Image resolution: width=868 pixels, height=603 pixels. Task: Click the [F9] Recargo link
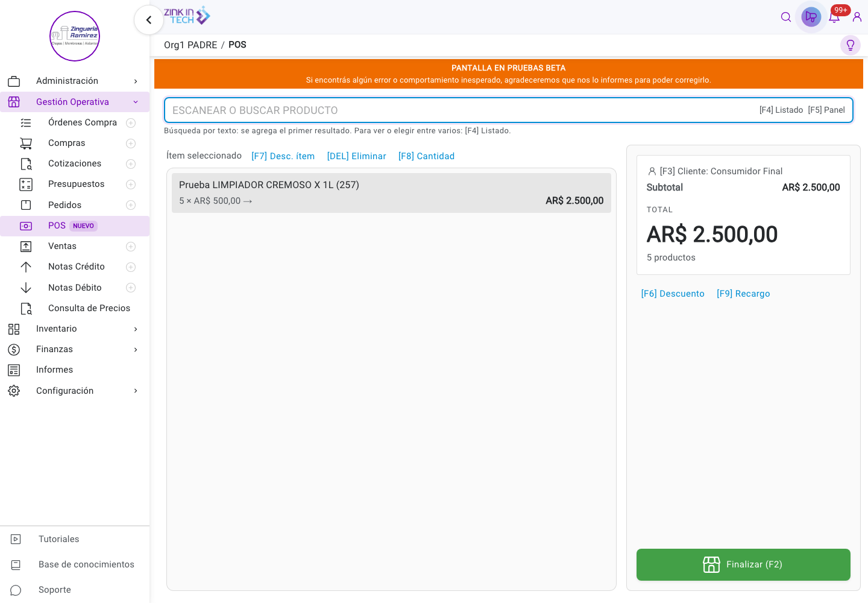[743, 294]
